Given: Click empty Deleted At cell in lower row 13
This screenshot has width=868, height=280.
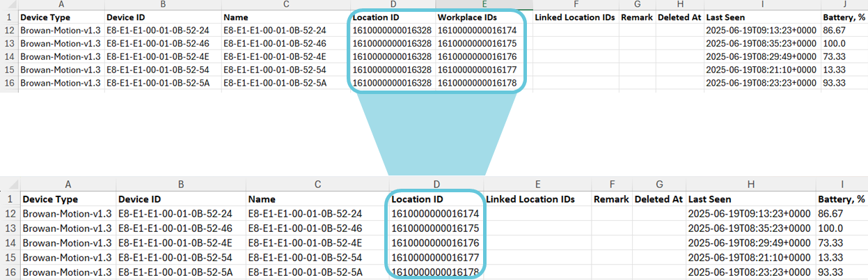Looking at the screenshot, I should tap(658, 228).
